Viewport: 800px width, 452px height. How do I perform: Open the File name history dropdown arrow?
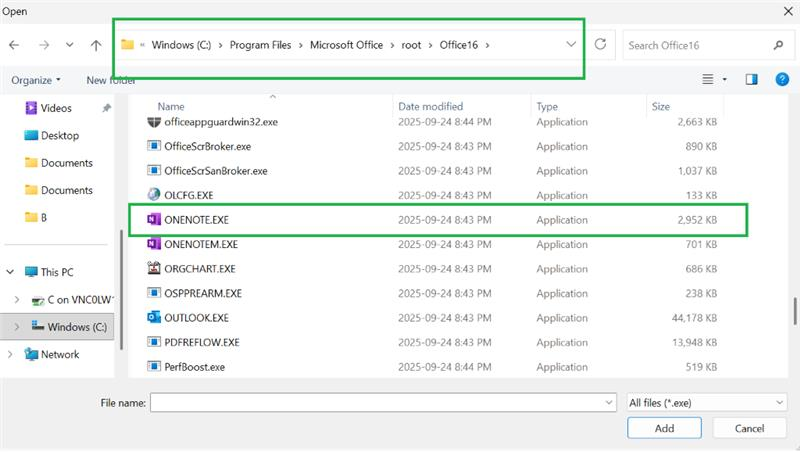609,403
